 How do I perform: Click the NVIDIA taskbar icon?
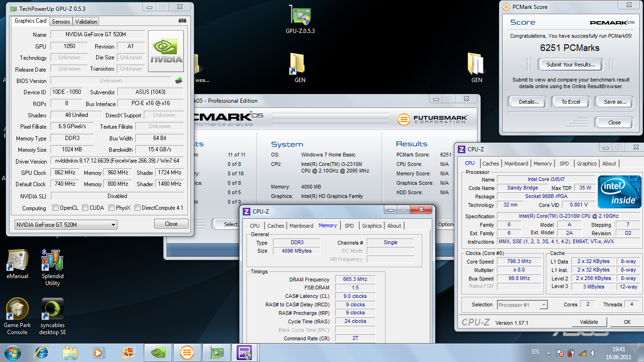coord(157,353)
